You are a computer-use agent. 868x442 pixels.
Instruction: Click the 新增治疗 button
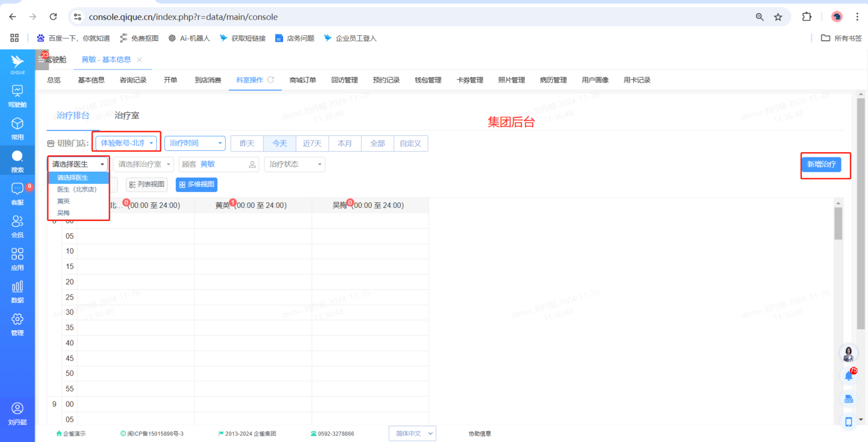click(x=822, y=164)
